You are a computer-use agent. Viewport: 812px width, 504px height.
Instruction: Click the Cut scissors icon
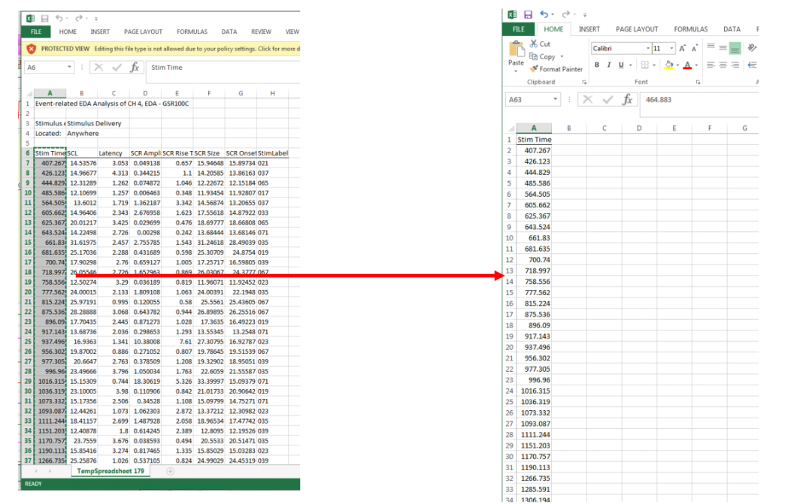534,44
